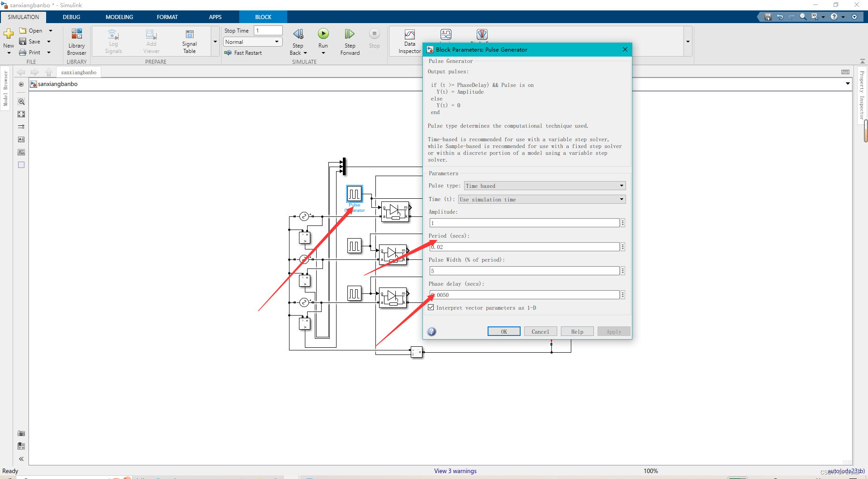This screenshot has height=479, width=868.
Task: Click the Amplitude input field
Action: (x=524, y=223)
